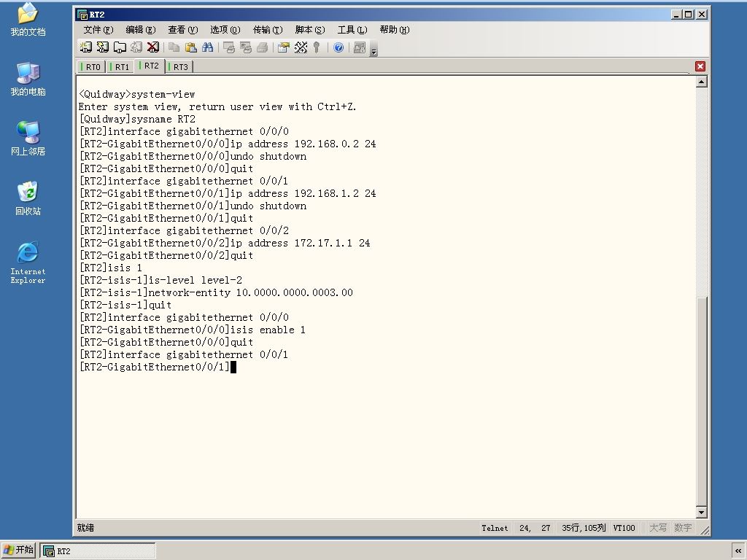Screen dimensions: 747x560
Task: Click the 'sysname RT2' terminal line
Action: click(137, 119)
